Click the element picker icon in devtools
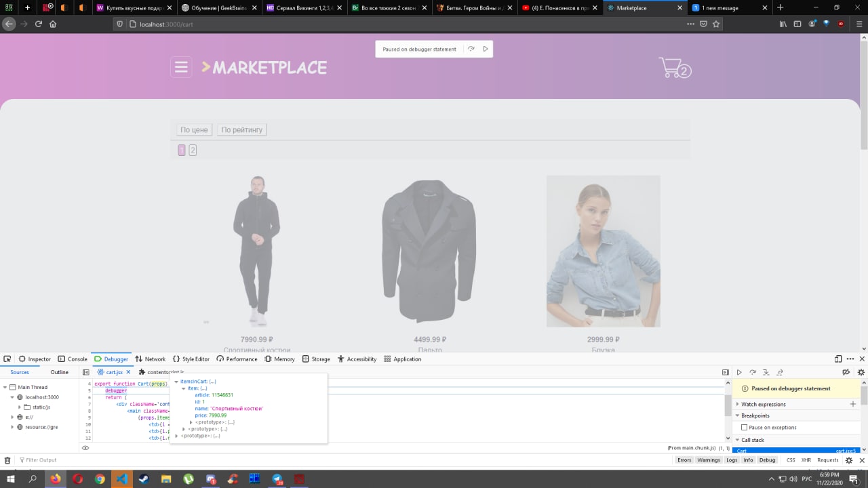The width and height of the screenshot is (868, 488). (x=7, y=359)
